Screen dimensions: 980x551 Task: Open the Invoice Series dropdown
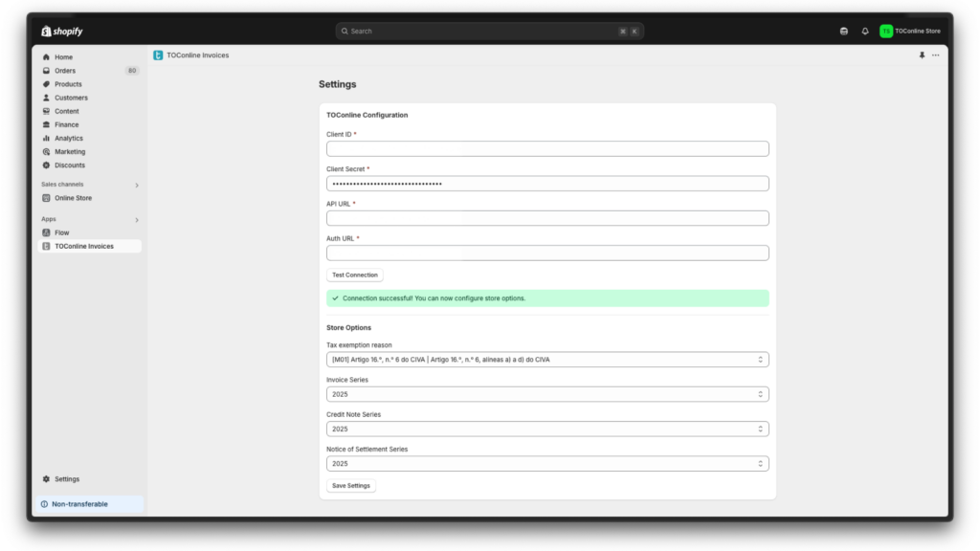click(547, 394)
